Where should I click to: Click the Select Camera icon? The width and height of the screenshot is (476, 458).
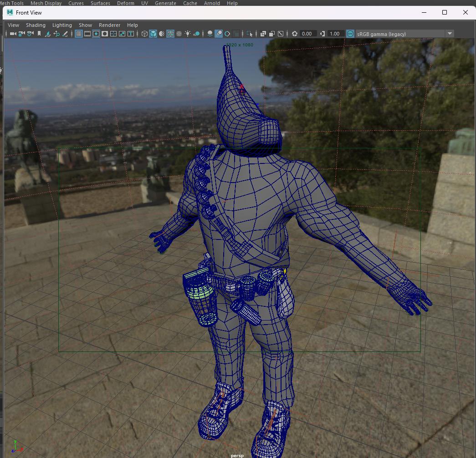(x=13, y=34)
